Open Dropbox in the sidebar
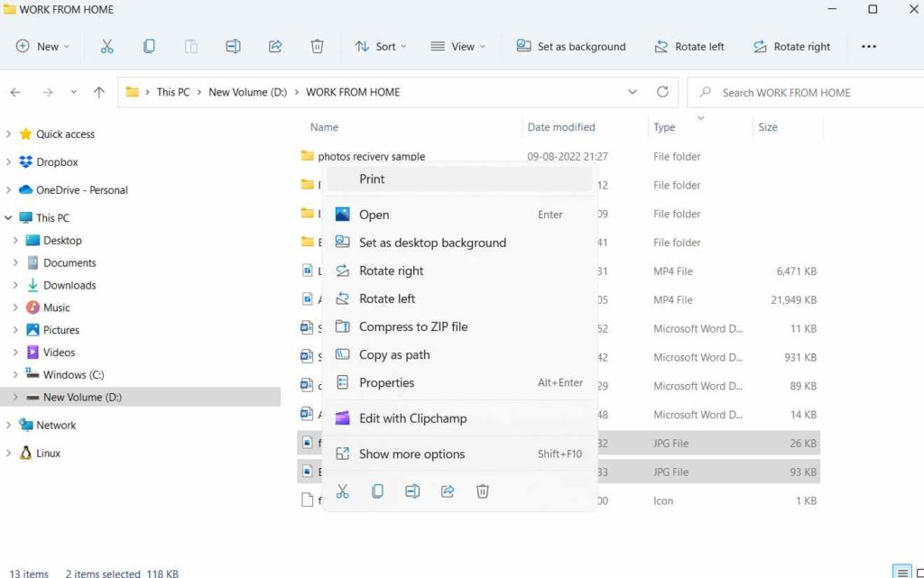 pos(57,162)
